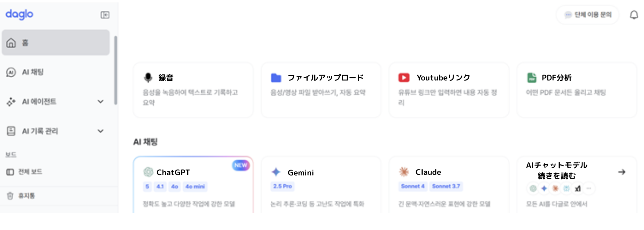This screenshot has height=230, width=644.
Task: Select the 2.5 Pro model tag
Action: pos(282,186)
